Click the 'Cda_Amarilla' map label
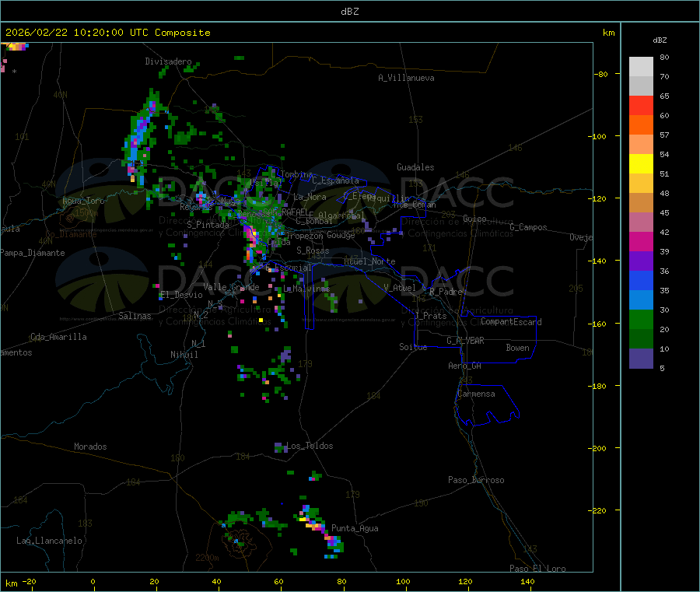This screenshot has width=700, height=592. coord(58,337)
